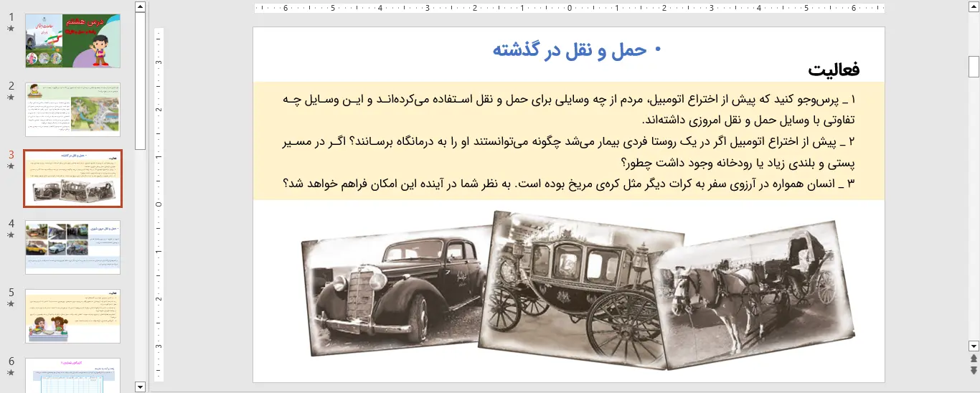This screenshot has width=980, height=393.
Task: Go to previous slide with double-up arrow
Action: (974, 358)
